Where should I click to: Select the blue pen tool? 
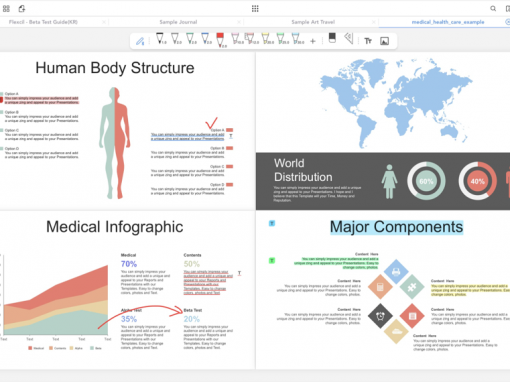point(206,39)
